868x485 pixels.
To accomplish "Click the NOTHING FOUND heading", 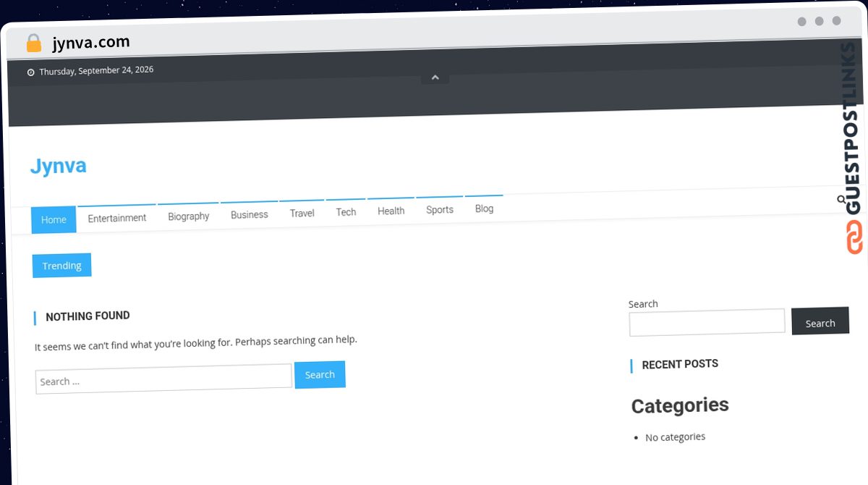I will 88,316.
